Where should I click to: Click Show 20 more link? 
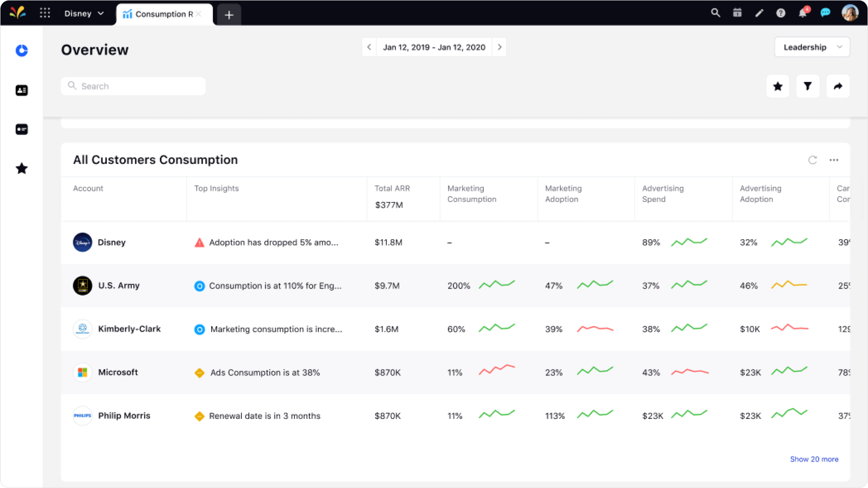pyautogui.click(x=814, y=459)
